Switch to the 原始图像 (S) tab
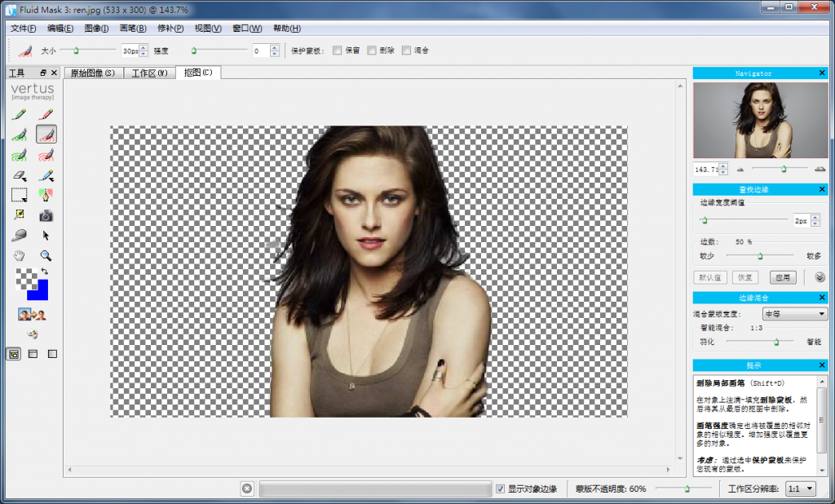835x504 pixels. [x=93, y=73]
